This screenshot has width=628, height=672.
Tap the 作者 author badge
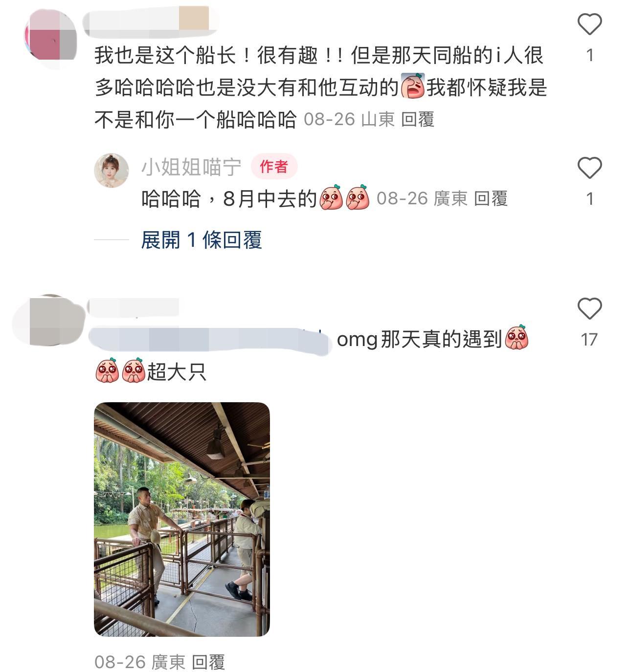pyautogui.click(x=274, y=167)
